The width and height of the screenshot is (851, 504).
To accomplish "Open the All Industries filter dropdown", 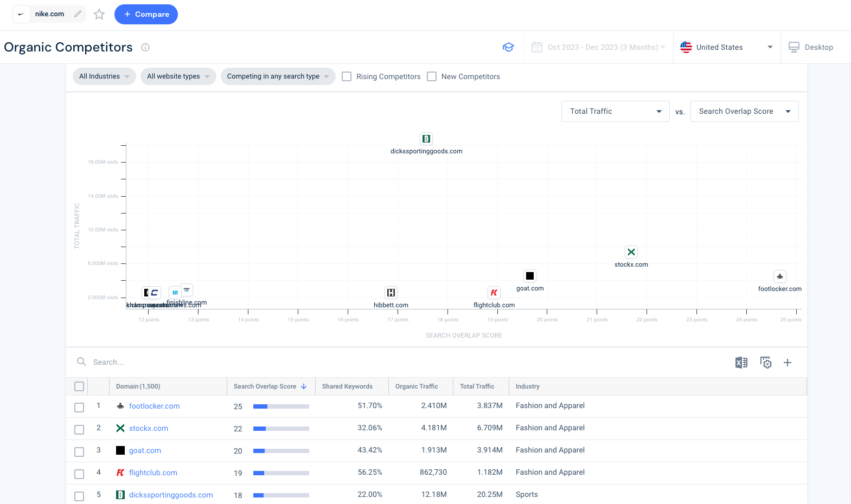I will (x=104, y=76).
